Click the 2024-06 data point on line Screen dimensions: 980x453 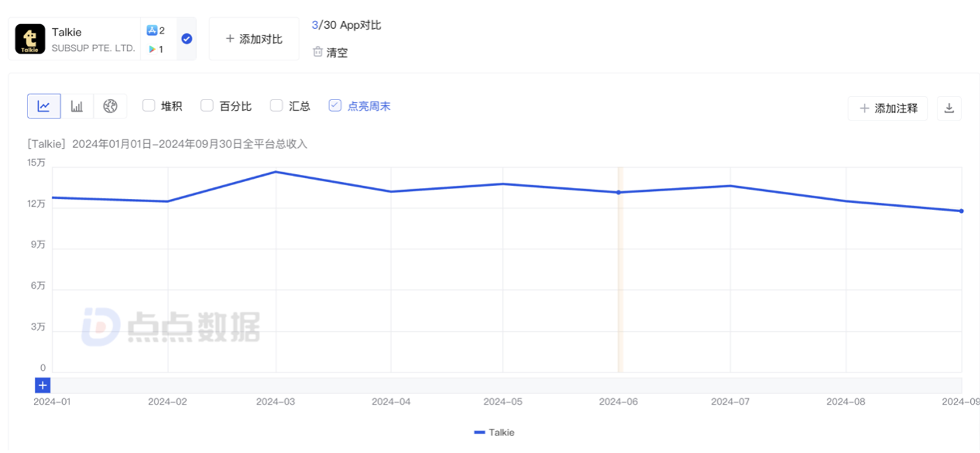618,192
